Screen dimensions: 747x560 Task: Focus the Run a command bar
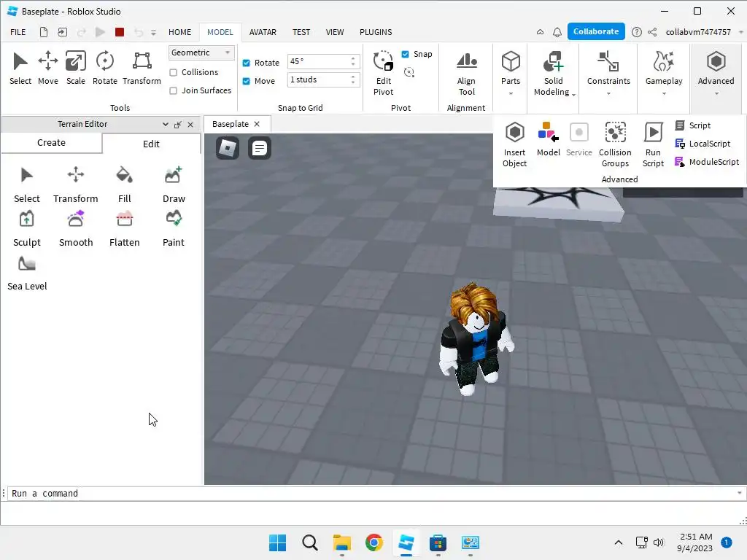pyautogui.click(x=371, y=494)
